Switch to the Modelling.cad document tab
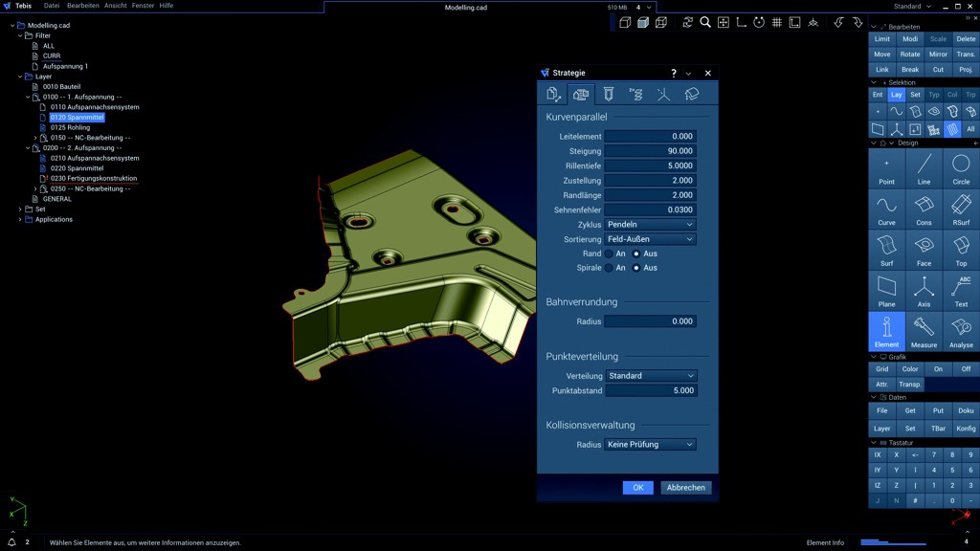 (466, 8)
